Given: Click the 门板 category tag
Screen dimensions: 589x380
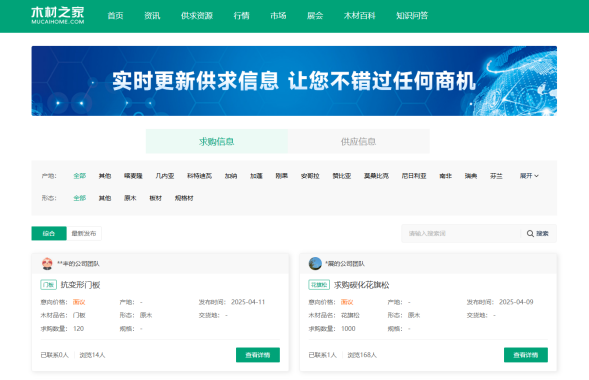Looking at the screenshot, I should (48, 285).
